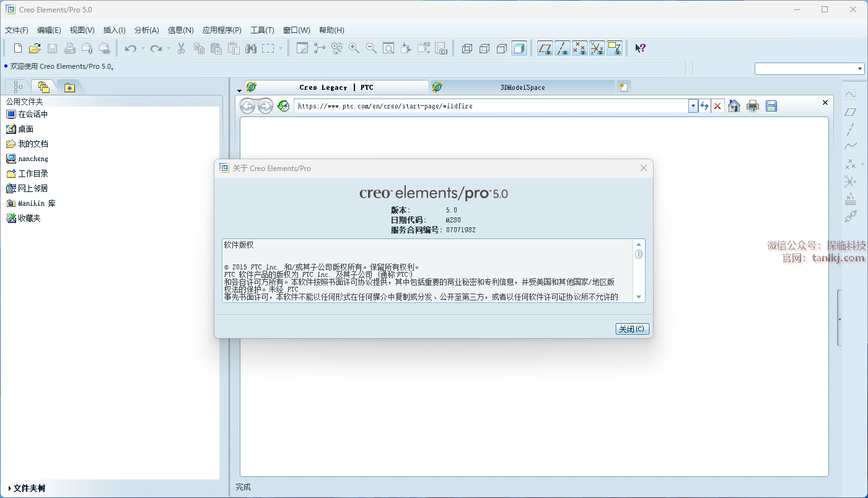Click the browser URL address field

(491, 106)
